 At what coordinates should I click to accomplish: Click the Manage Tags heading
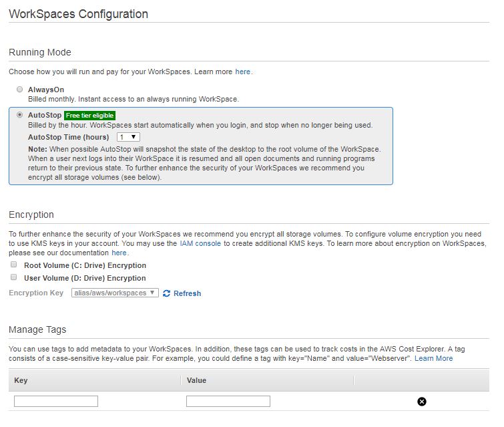(x=37, y=330)
